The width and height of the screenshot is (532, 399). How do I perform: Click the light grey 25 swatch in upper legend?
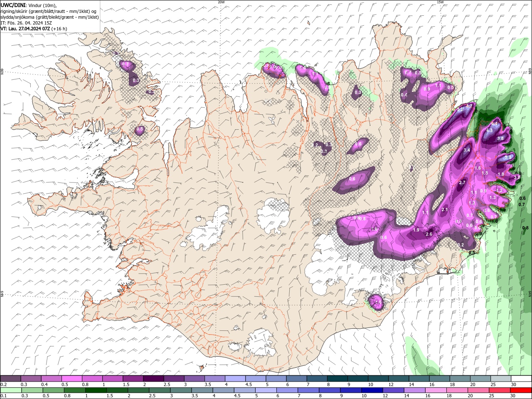(x=501, y=379)
